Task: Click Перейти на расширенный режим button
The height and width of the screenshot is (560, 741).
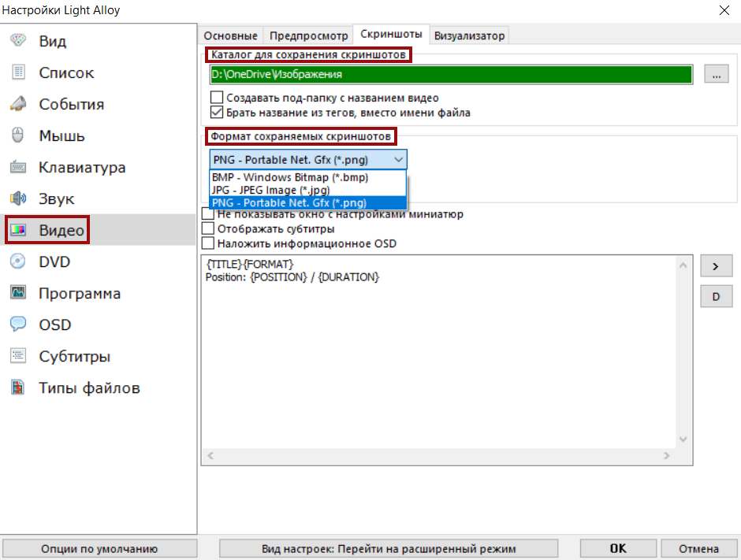Action: coord(389,549)
